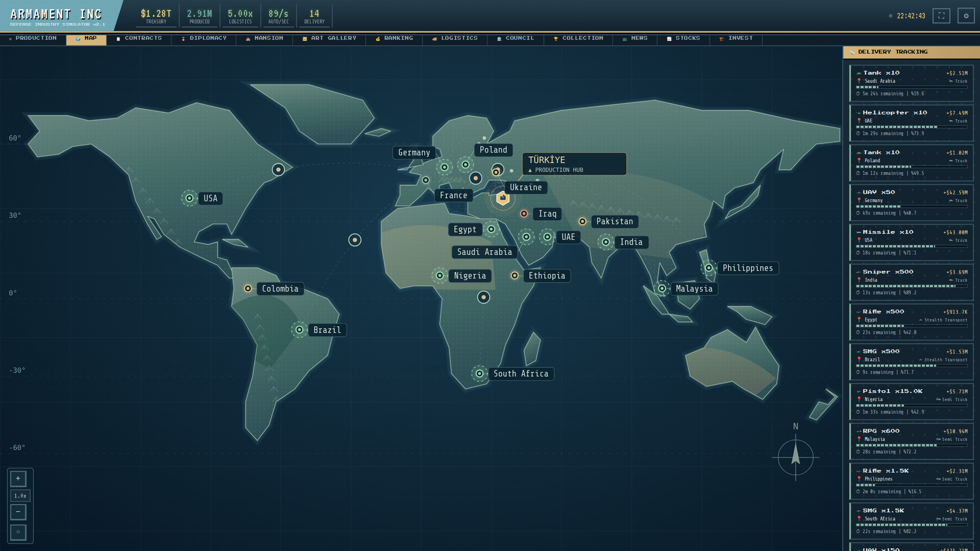Select the Brazil map marker
The width and height of the screenshot is (980, 551).
pyautogui.click(x=300, y=330)
